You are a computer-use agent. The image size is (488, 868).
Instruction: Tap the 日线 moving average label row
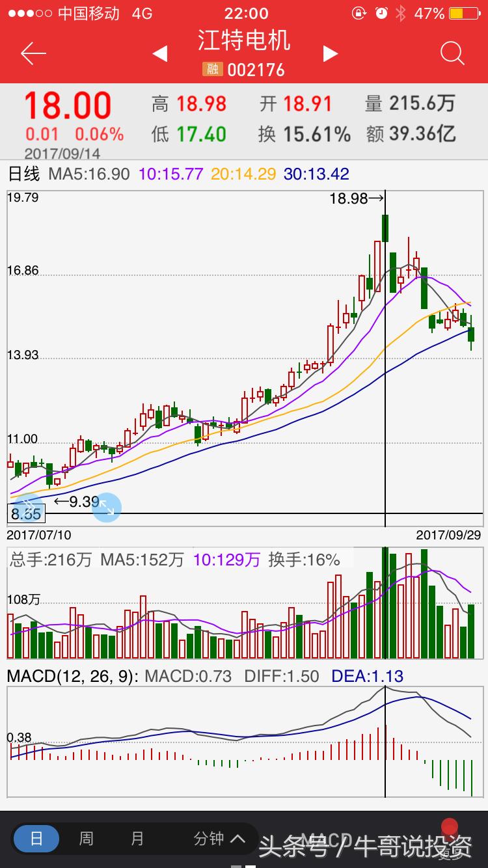pos(178,174)
